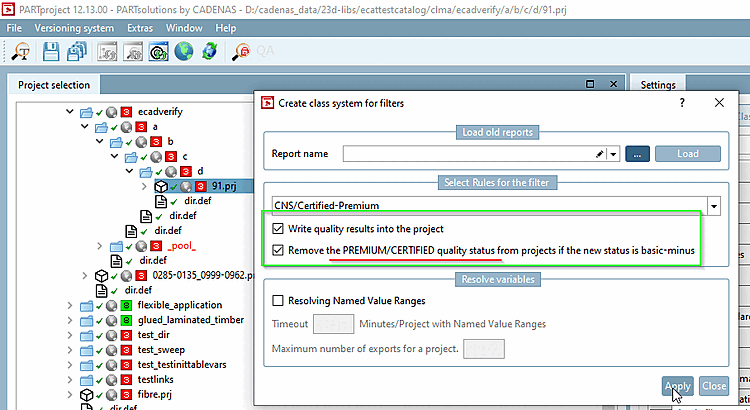The height and width of the screenshot is (410, 750).
Task: Click the Load button
Action: [688, 154]
